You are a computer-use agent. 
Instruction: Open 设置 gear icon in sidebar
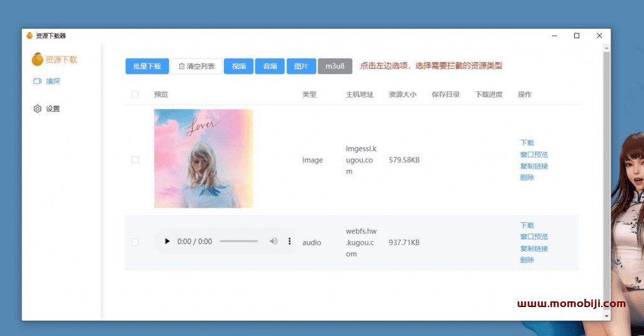(37, 109)
